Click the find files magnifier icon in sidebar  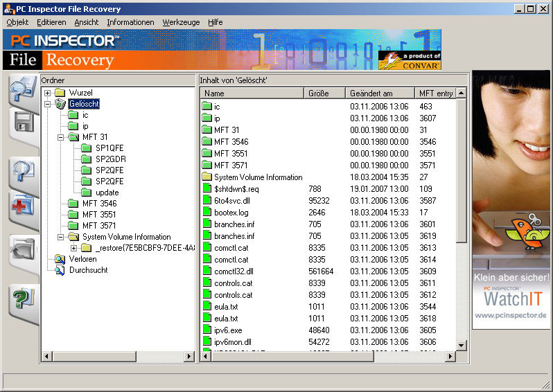click(24, 171)
